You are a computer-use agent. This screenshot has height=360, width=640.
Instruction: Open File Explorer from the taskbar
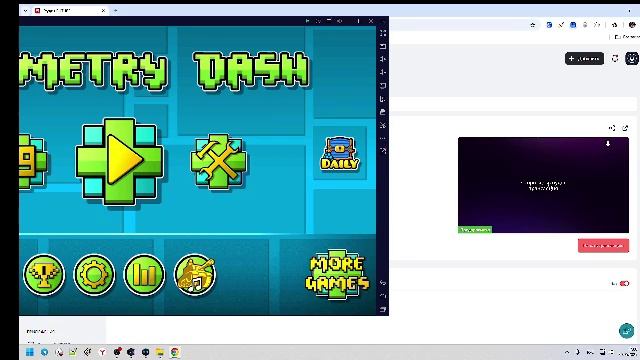[x=160, y=352]
